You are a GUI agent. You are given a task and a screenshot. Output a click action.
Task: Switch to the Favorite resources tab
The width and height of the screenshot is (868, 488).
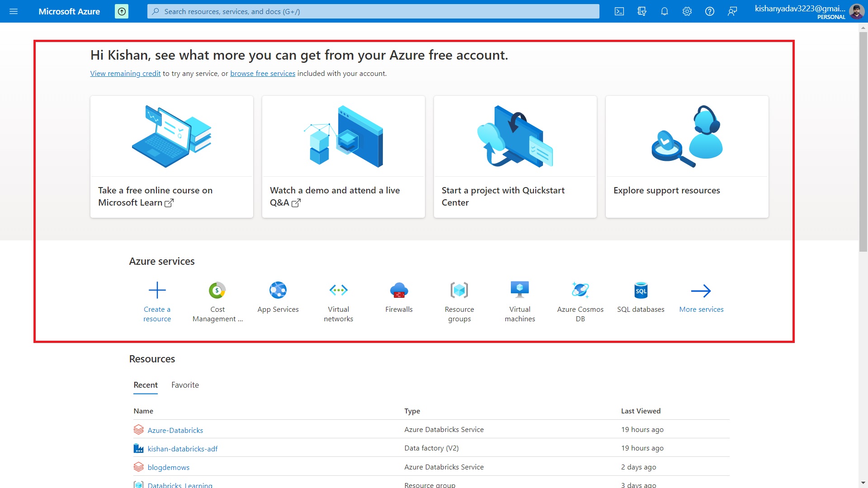185,385
